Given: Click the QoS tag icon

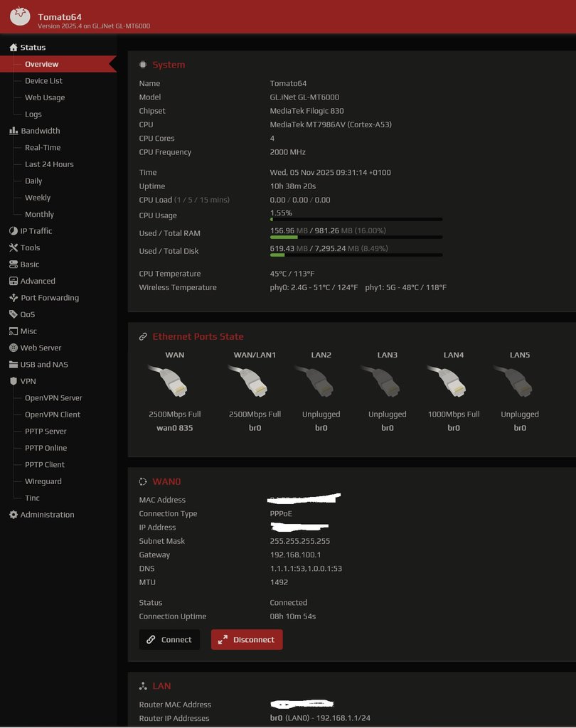Looking at the screenshot, I should [x=14, y=314].
